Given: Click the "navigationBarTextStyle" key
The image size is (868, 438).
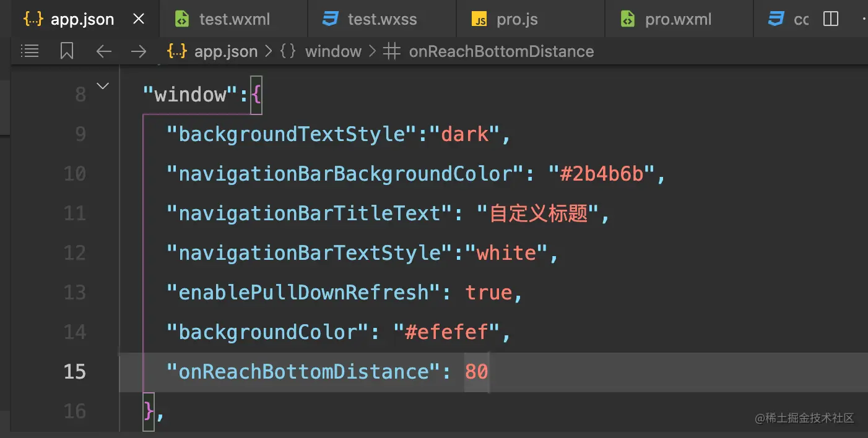Looking at the screenshot, I should pyautogui.click(x=310, y=253).
